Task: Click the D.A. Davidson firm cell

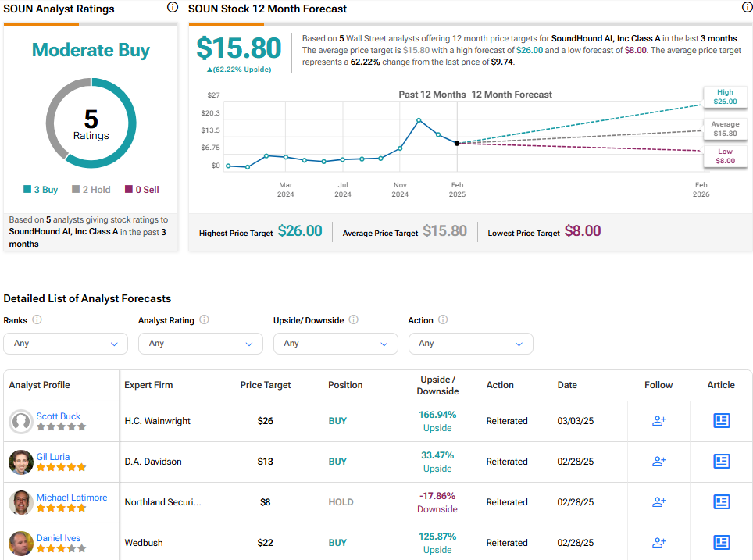Action: tap(153, 462)
